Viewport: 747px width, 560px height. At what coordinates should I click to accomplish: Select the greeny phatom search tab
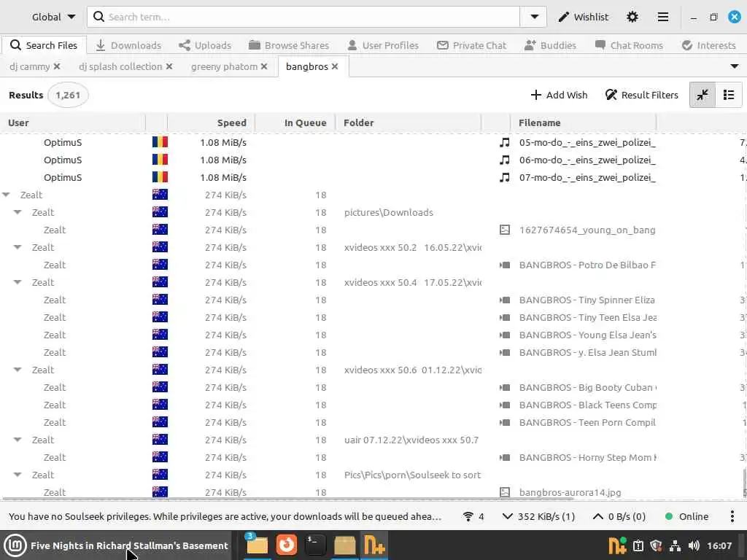(x=225, y=66)
